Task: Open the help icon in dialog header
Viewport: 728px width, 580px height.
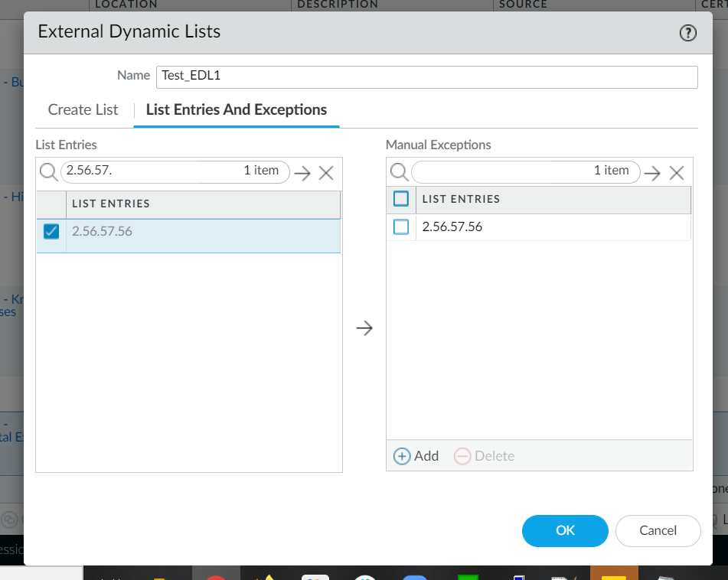Action: click(687, 33)
